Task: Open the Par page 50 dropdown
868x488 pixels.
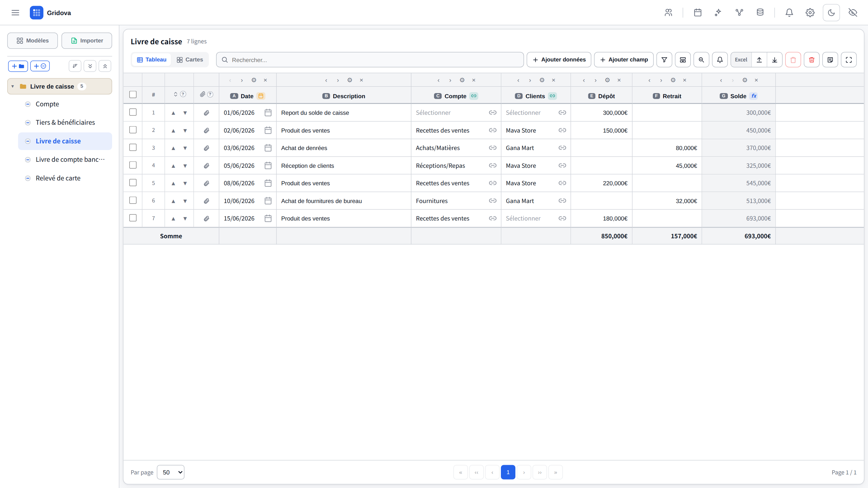Action: [x=171, y=472]
